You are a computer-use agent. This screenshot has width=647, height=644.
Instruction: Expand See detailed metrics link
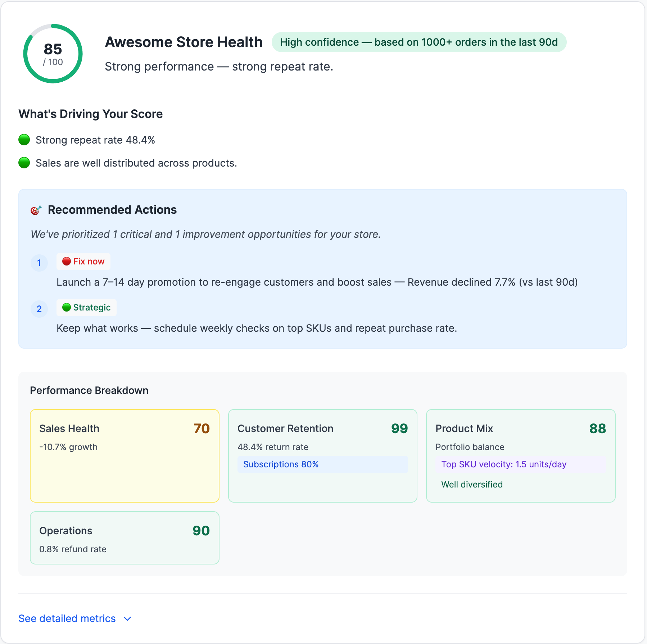coord(67,618)
